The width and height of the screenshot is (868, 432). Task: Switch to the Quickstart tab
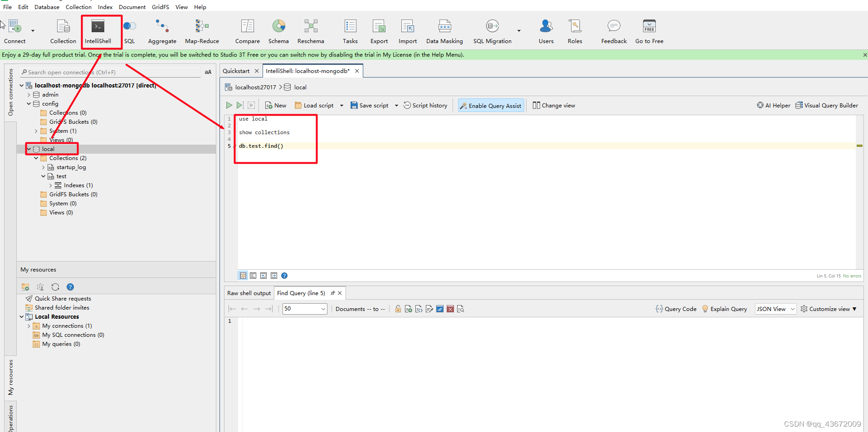(x=236, y=71)
